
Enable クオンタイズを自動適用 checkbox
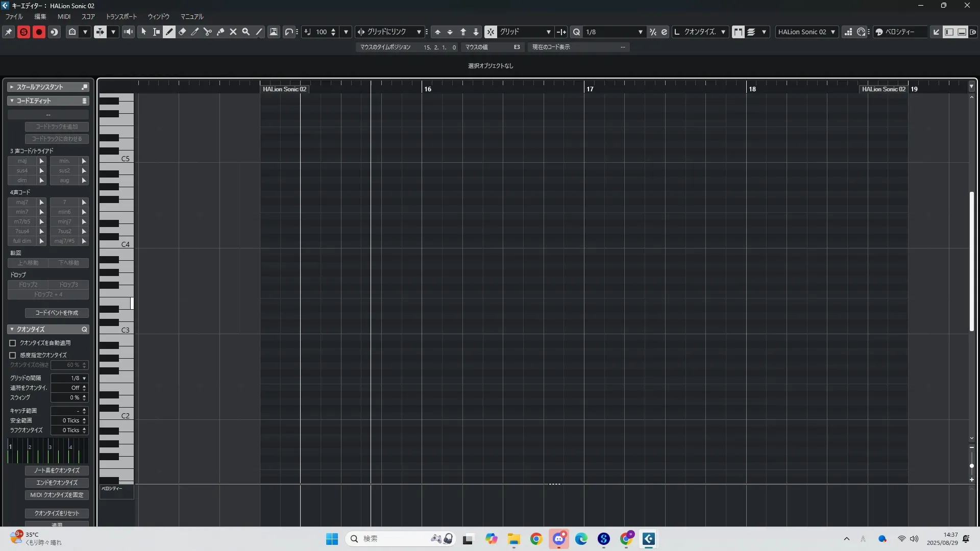click(x=13, y=343)
